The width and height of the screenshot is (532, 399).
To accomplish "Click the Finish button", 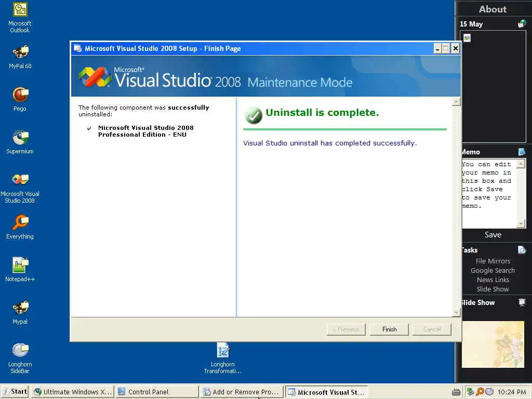I will (389, 329).
